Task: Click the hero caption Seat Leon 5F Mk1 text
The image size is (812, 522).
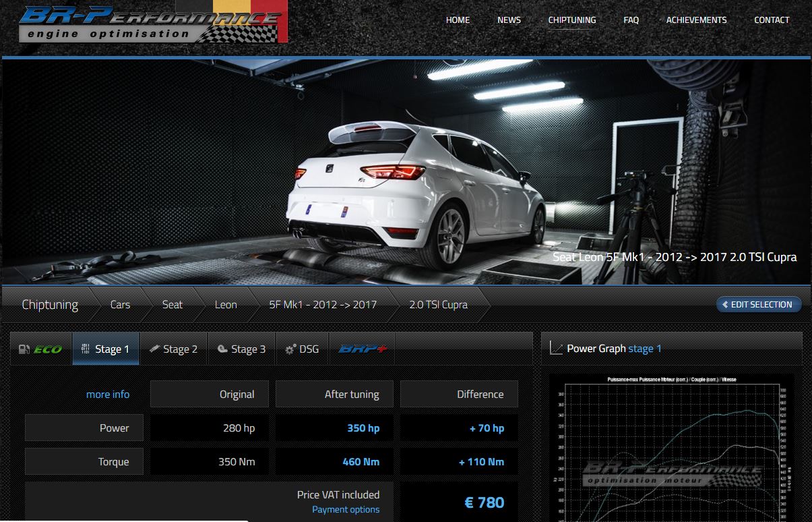Action: coord(675,257)
